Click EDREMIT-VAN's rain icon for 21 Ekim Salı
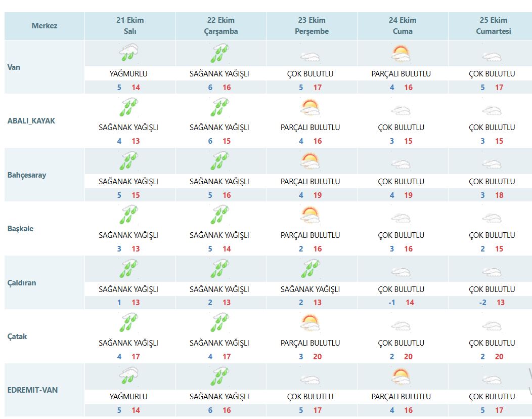Screen dimensions: 532x419 point(129,376)
